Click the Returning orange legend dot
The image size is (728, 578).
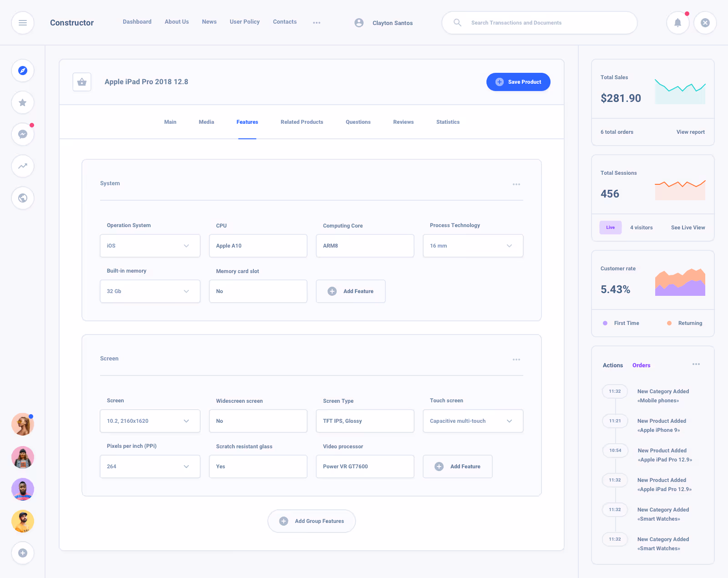pyautogui.click(x=669, y=323)
